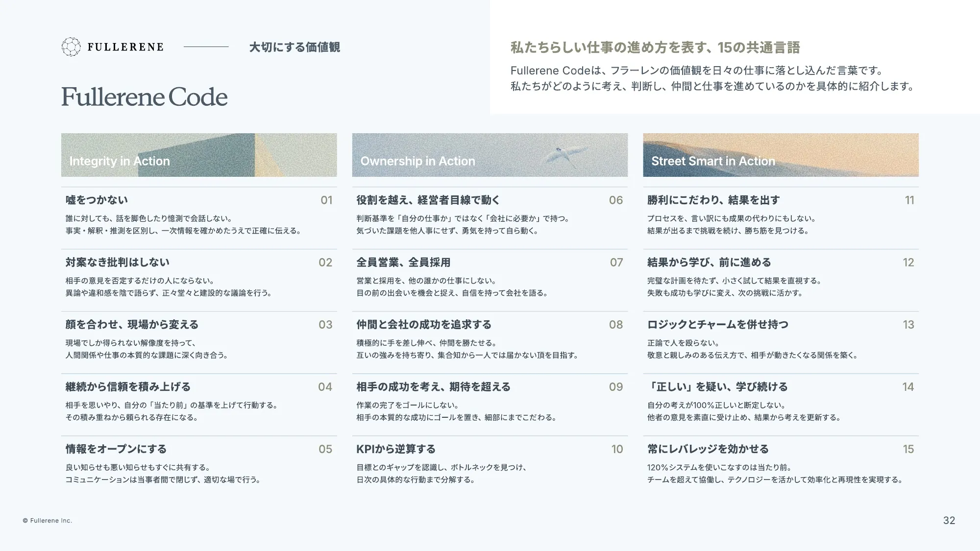This screenshot has height=551, width=980.
Task: Select heading 継続から信頼を積み上げる
Action: 128,386
